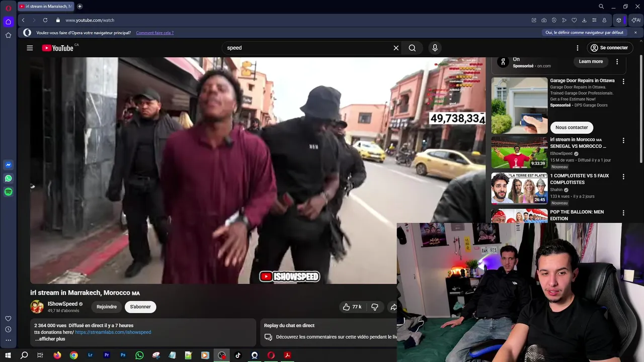
Task: Open sidebar history clock icon
Action: (x=8, y=329)
